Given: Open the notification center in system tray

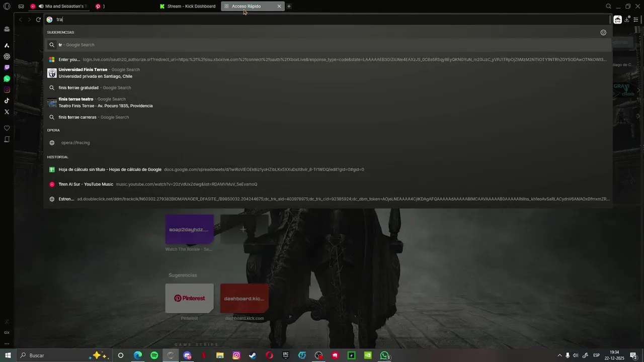Looking at the screenshot, I should coord(633,355).
